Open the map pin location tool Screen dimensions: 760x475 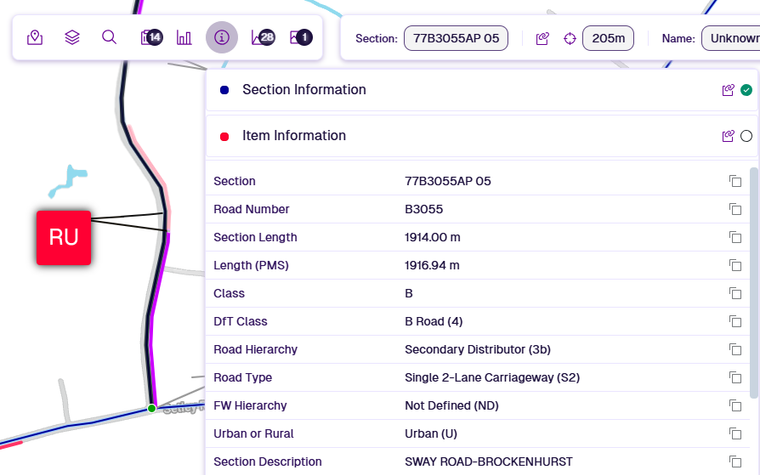point(35,37)
